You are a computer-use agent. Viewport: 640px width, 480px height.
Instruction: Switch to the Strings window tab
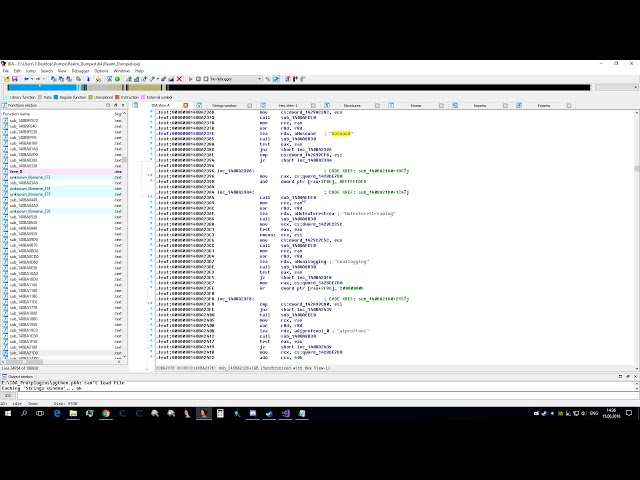click(x=224, y=105)
